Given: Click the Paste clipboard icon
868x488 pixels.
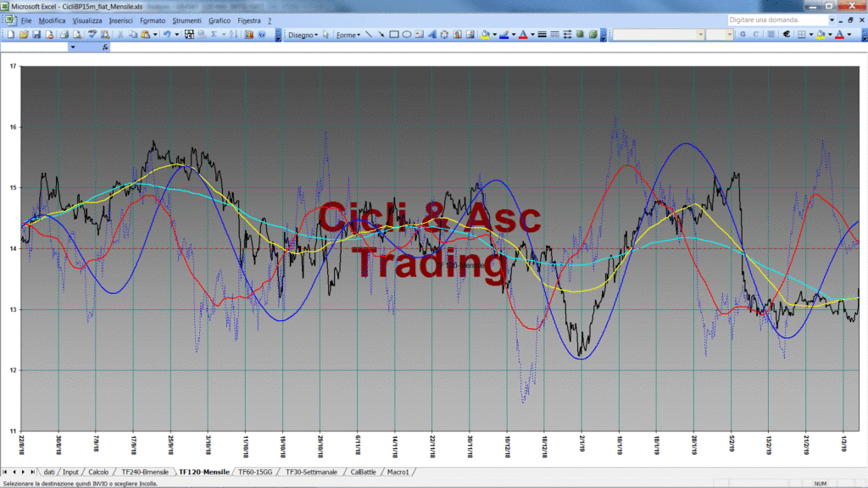Looking at the screenshot, I should point(146,34).
